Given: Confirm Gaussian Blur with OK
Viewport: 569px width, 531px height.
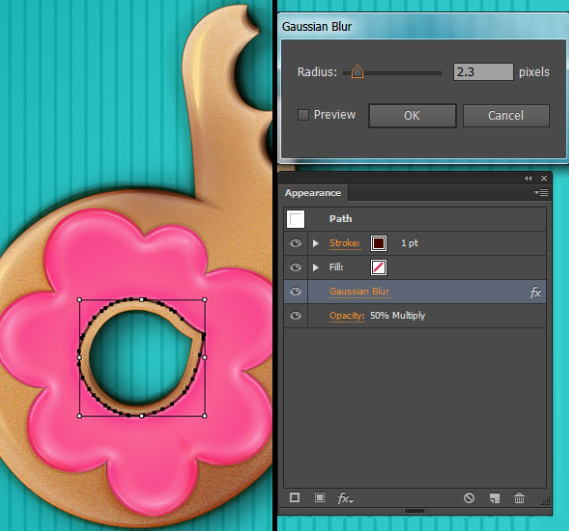Looking at the screenshot, I should pyautogui.click(x=412, y=116).
